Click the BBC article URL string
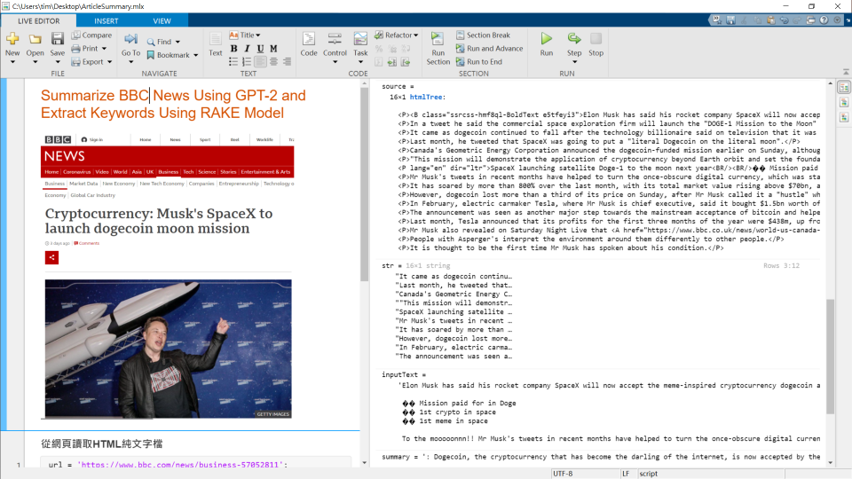852x479 pixels. pyautogui.click(x=180, y=465)
